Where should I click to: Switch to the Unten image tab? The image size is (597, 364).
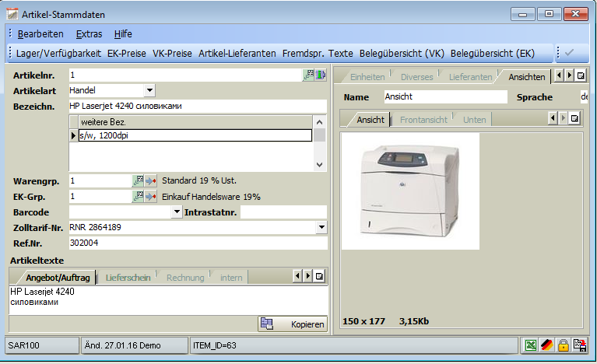click(x=474, y=120)
